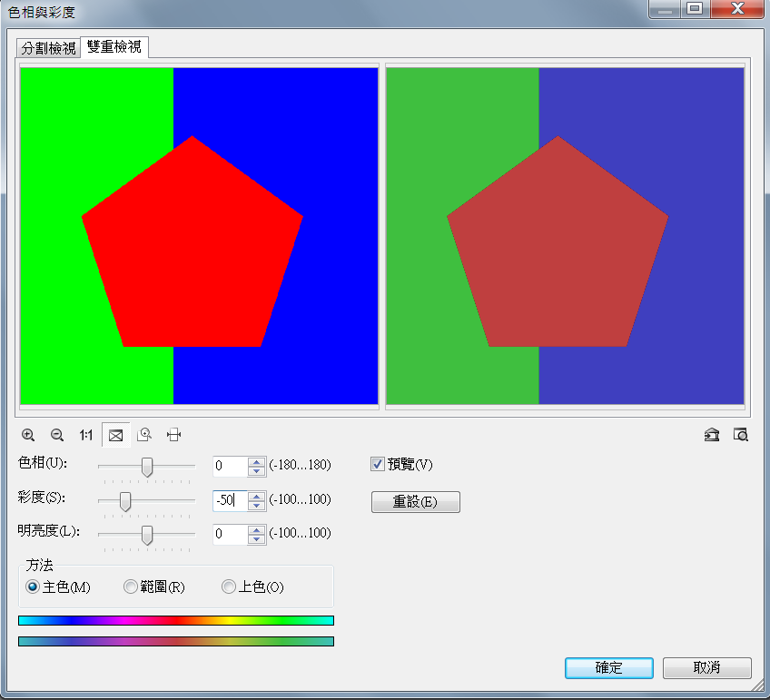
Task: Click the 色相 value input field
Action: coord(231,466)
